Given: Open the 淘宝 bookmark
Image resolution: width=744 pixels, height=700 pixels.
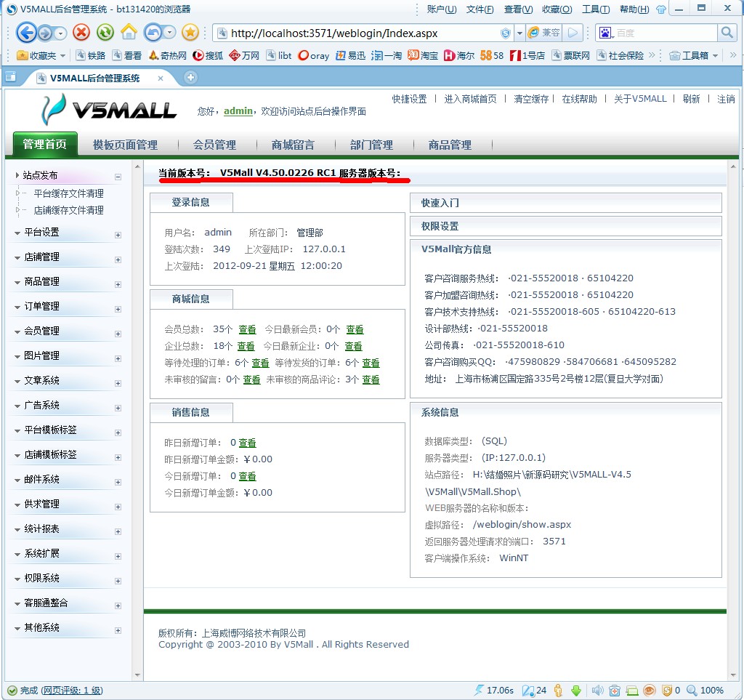Looking at the screenshot, I should click(x=423, y=55).
